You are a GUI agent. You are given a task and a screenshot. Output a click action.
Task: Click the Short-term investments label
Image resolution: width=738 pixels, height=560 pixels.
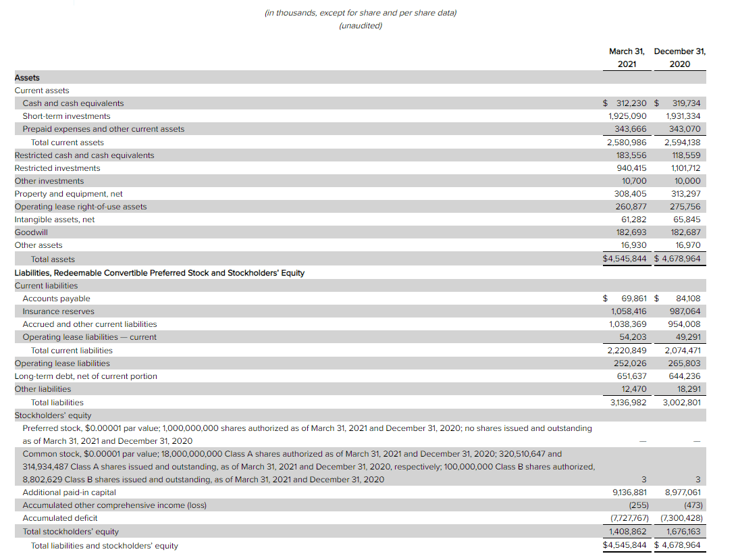point(66,116)
